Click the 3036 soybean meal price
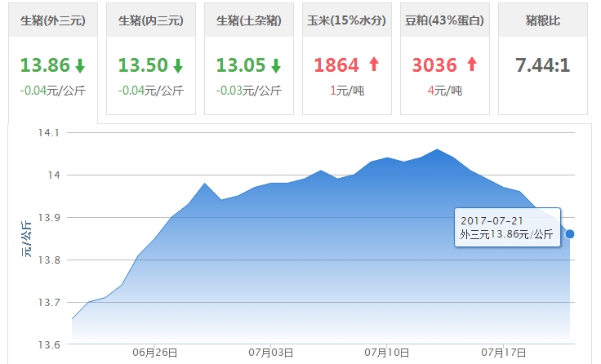Viewport: 601px width, 364px height. pyautogui.click(x=434, y=65)
